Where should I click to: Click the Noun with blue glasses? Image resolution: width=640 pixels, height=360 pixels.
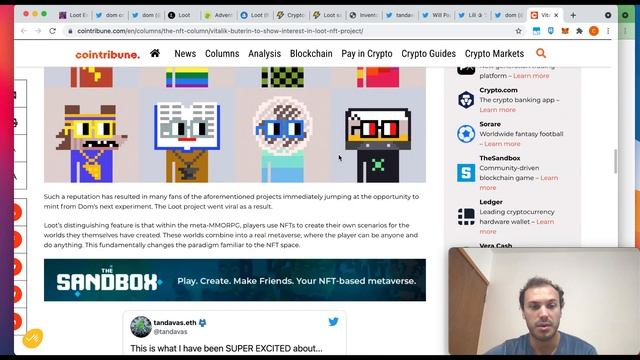pos(282,139)
